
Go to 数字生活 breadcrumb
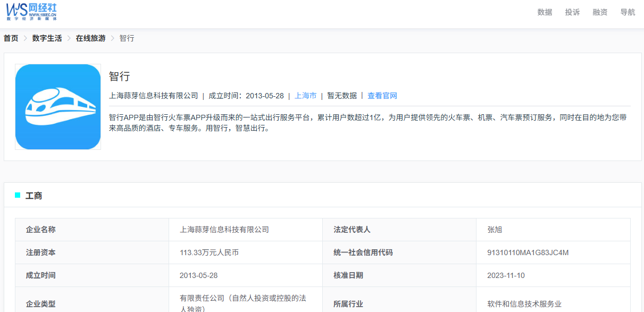point(47,38)
